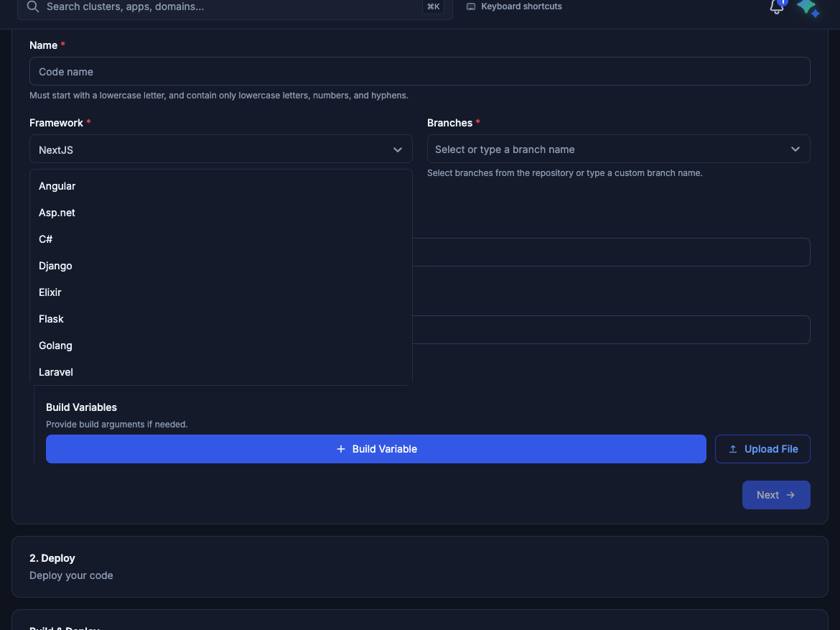
Task: Select Laravel framework option
Action: 220,372
